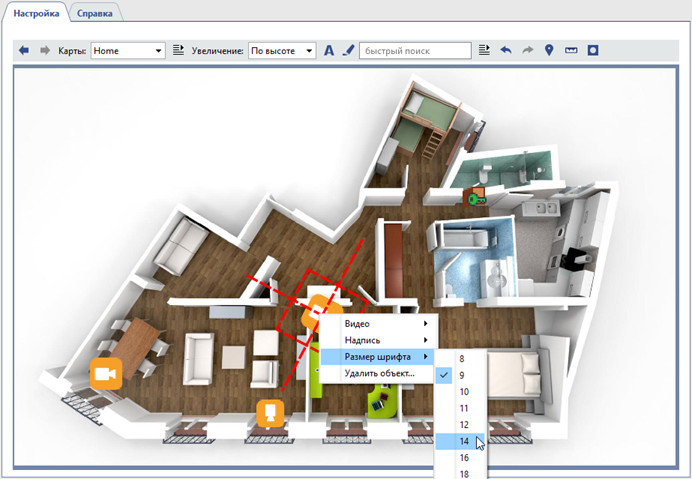Click the быстрый поиск search field
This screenshot has width=692, height=479.
415,50
